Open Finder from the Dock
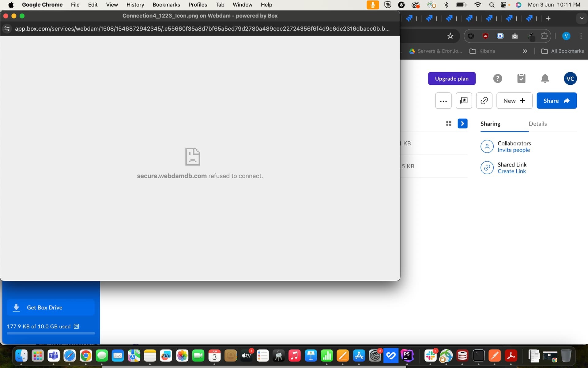This screenshot has width=588, height=368. [x=21, y=356]
